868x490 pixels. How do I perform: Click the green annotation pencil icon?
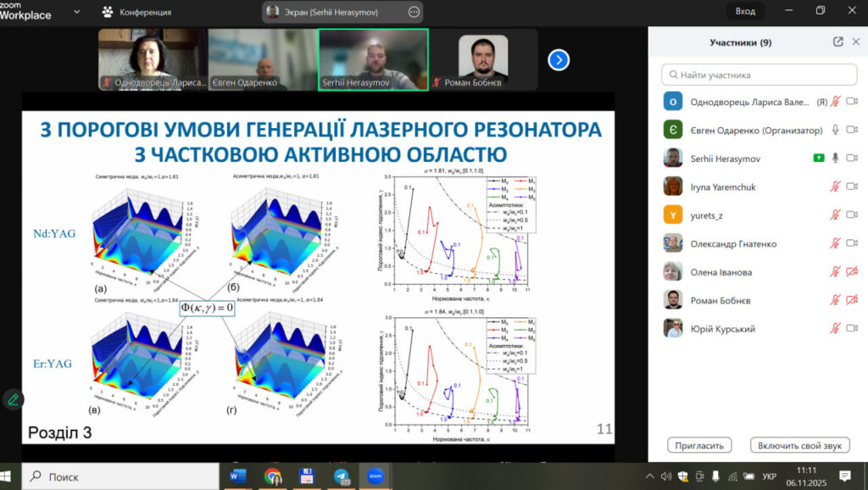13,398
